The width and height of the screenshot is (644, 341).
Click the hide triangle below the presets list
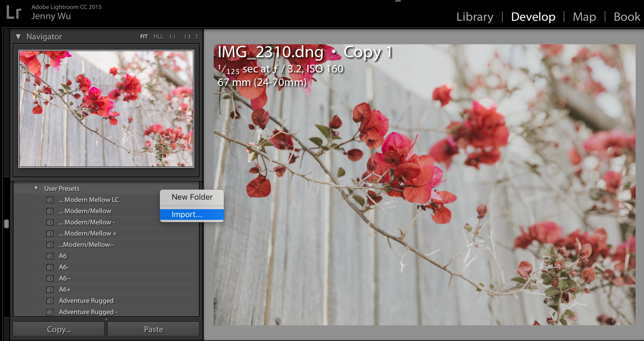[x=106, y=319]
